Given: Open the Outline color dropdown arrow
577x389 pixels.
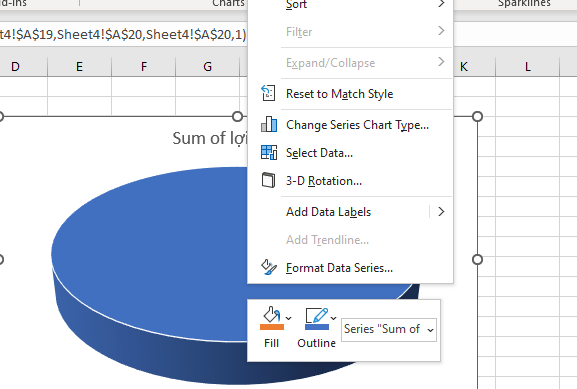Looking at the screenshot, I should tap(333, 318).
